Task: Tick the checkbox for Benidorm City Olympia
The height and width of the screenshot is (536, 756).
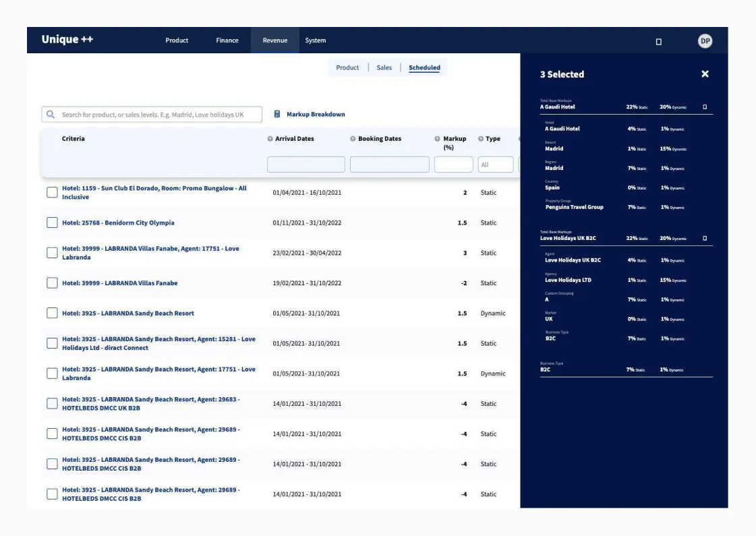Action: 52,222
